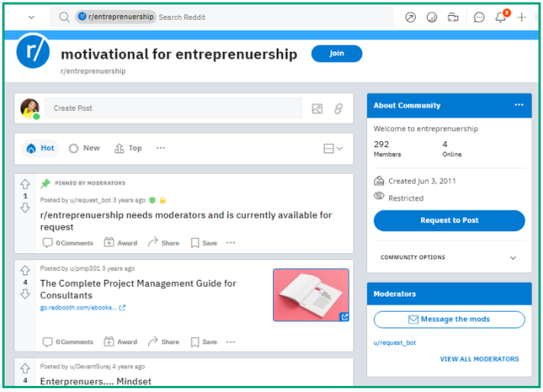
Task: Open The Complete Project Management Guide title
Action: (x=138, y=289)
